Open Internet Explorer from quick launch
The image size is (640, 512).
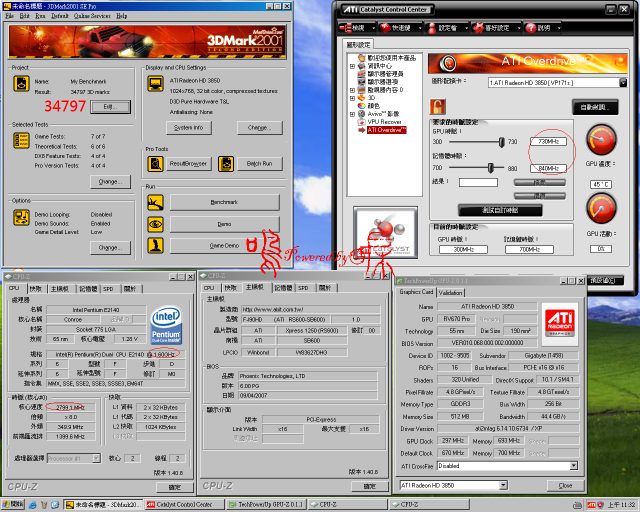(33, 505)
